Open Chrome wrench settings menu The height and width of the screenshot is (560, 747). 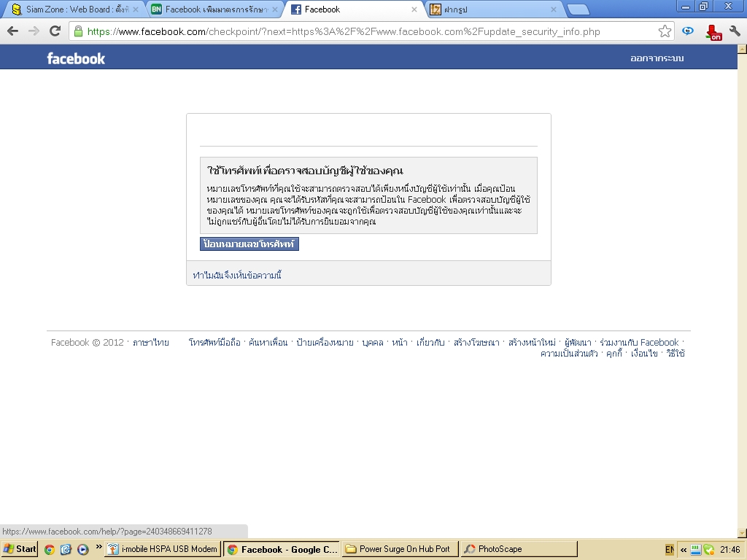point(735,31)
